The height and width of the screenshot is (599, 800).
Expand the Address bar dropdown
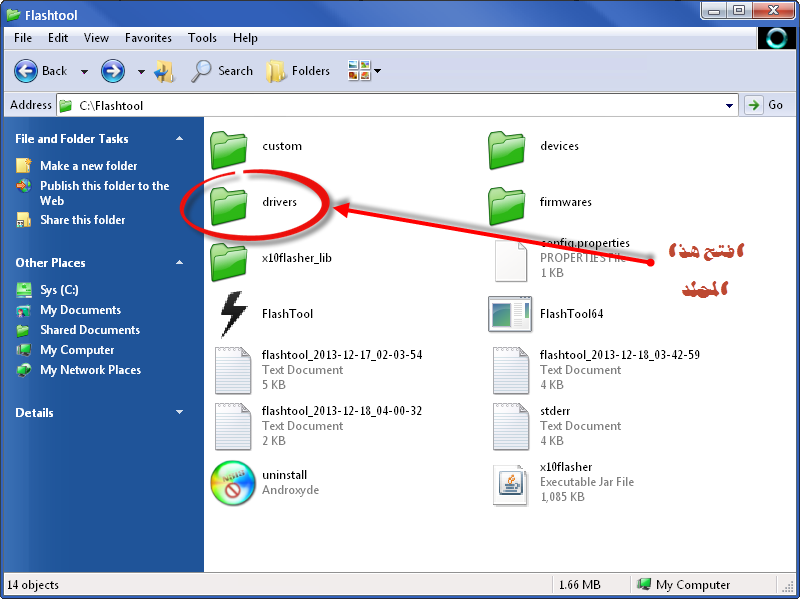(730, 106)
